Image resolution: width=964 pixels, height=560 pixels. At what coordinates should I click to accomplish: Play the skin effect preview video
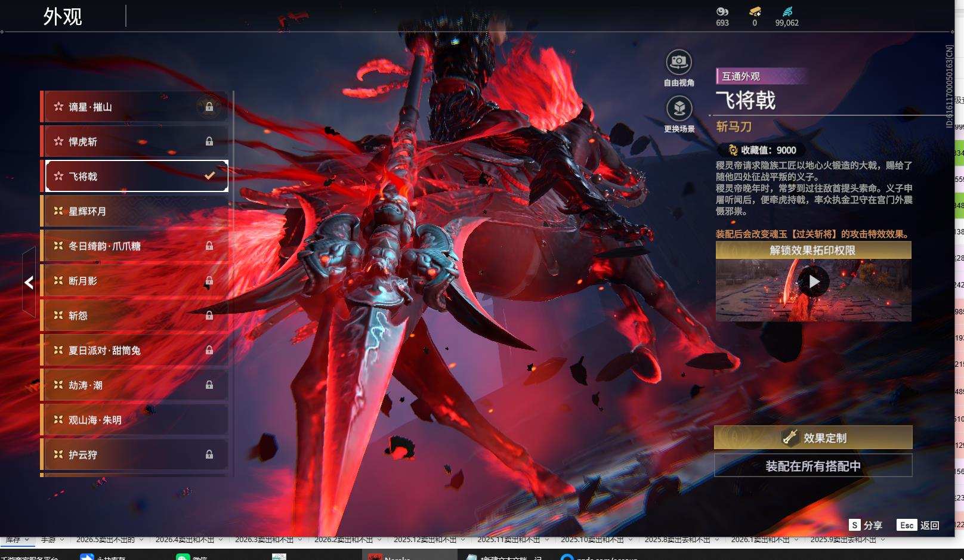(814, 281)
